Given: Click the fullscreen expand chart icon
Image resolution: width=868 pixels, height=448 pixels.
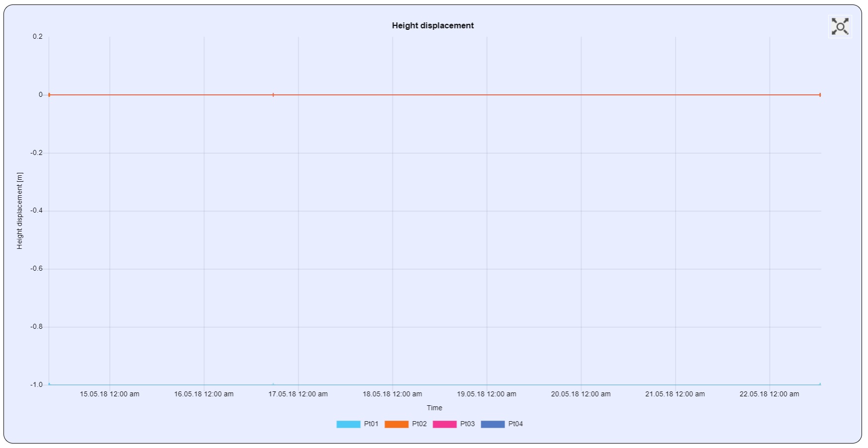Looking at the screenshot, I should click(840, 26).
